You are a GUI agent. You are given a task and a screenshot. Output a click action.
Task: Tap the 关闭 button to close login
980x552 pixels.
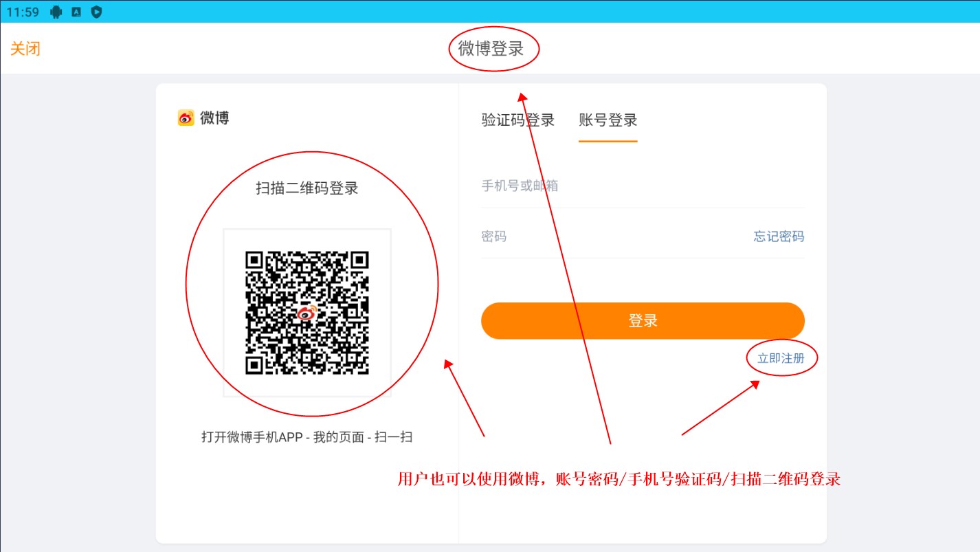25,49
